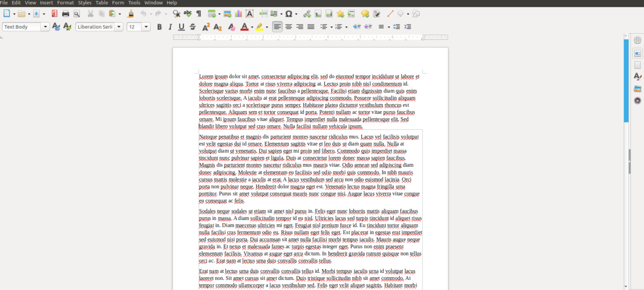This screenshot has height=290, width=644.
Task: Click Clear Direct Formatting icon
Action: pos(231,27)
